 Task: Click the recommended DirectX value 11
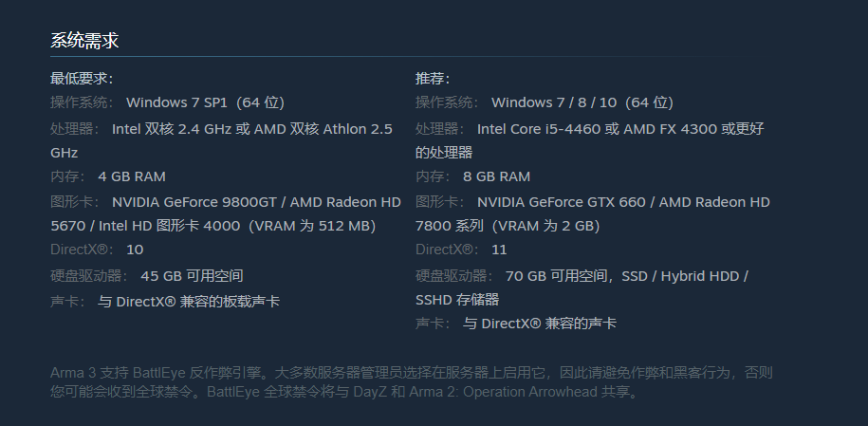coord(499,250)
